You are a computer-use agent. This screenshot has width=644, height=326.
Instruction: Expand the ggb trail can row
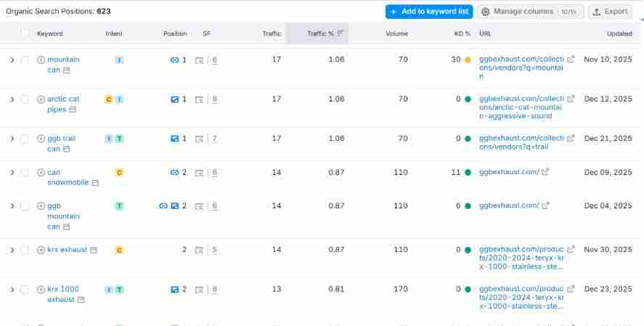12,139
